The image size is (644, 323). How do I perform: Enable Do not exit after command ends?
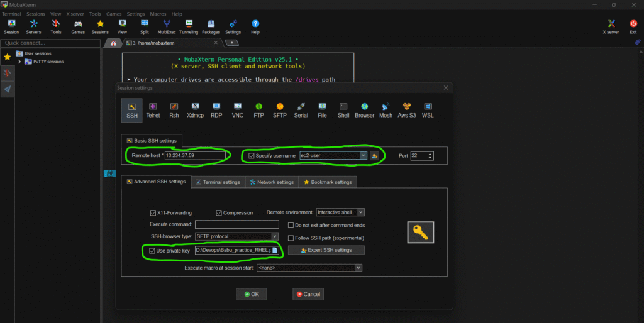(x=291, y=225)
